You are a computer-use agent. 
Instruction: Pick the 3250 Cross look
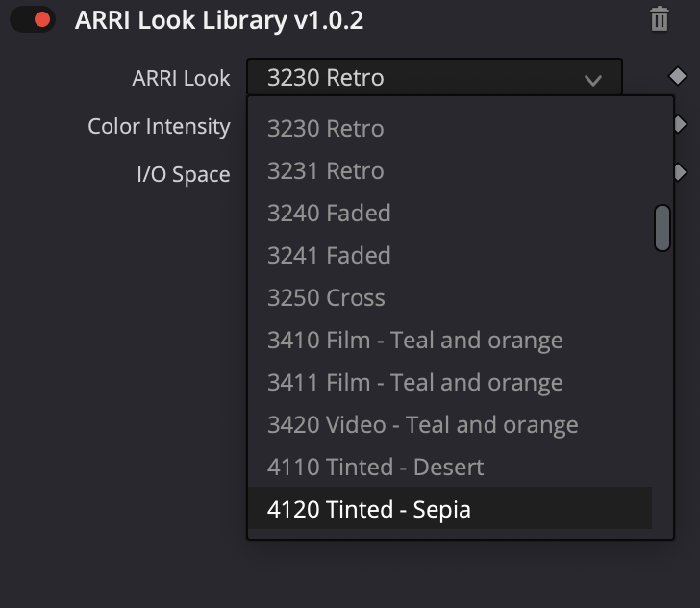click(450, 298)
